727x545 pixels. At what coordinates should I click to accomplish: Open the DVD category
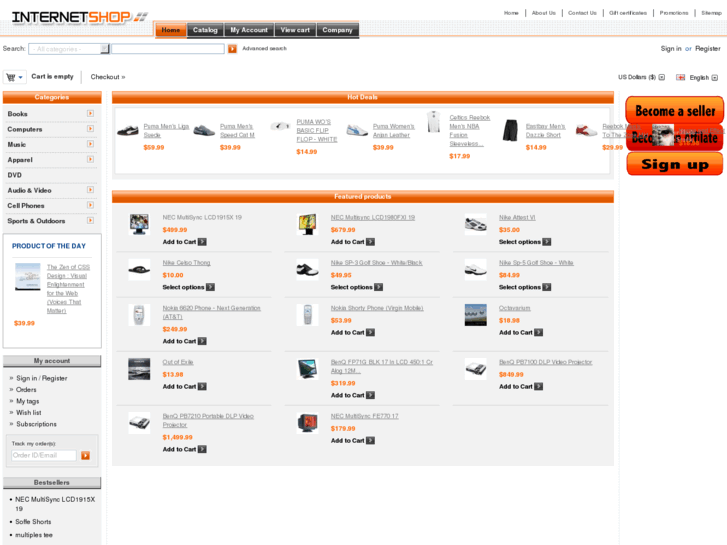(x=14, y=175)
